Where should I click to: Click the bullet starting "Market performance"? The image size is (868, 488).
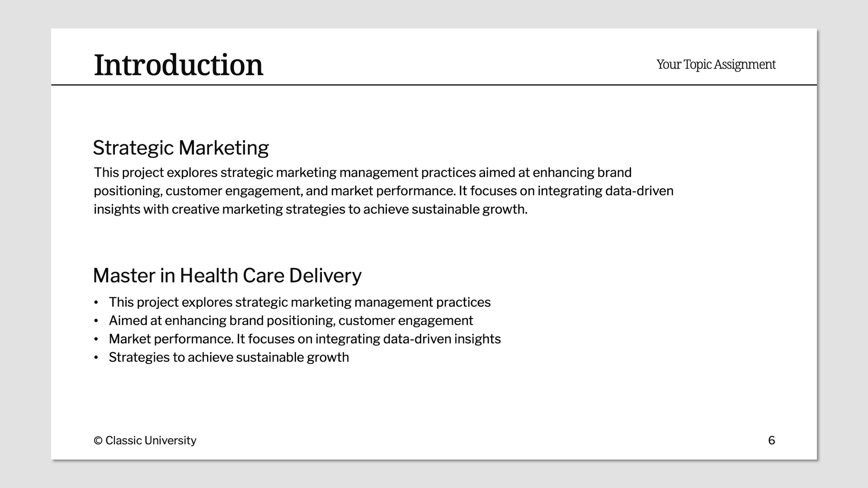click(304, 339)
